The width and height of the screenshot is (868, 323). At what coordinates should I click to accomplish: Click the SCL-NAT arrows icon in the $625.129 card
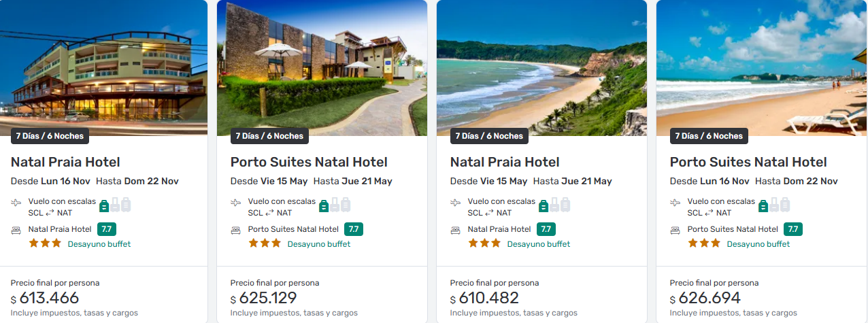click(269, 213)
